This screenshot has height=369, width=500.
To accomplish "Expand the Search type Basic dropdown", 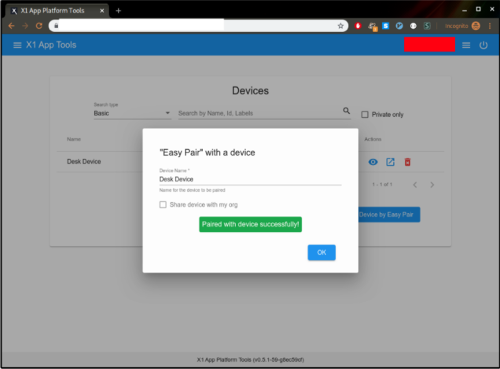I will coord(132,113).
